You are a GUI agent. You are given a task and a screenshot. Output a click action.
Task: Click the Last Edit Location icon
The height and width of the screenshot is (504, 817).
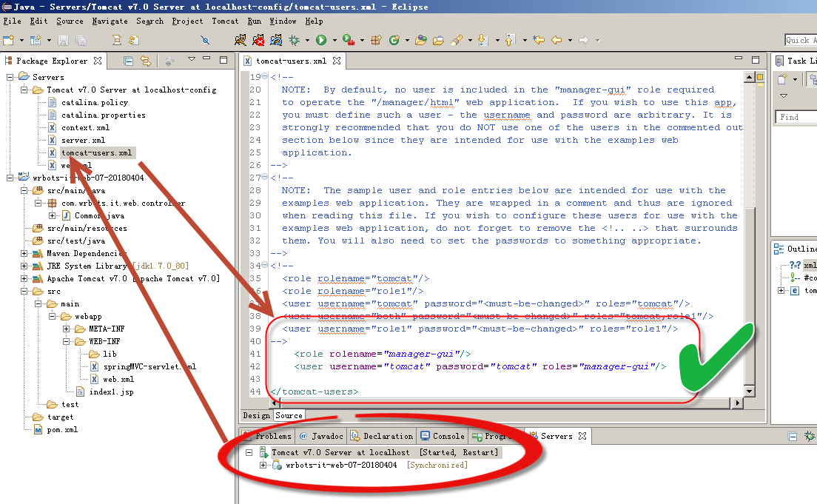tap(538, 40)
